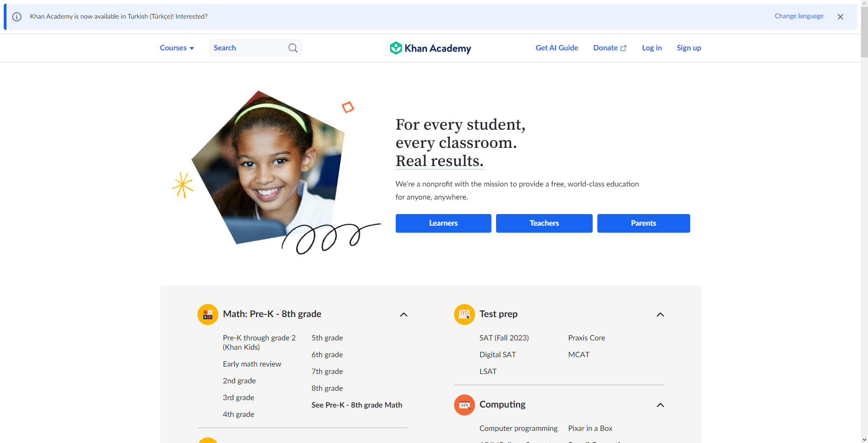Open Early math review
Image resolution: width=868 pixels, height=443 pixels.
[252, 364]
